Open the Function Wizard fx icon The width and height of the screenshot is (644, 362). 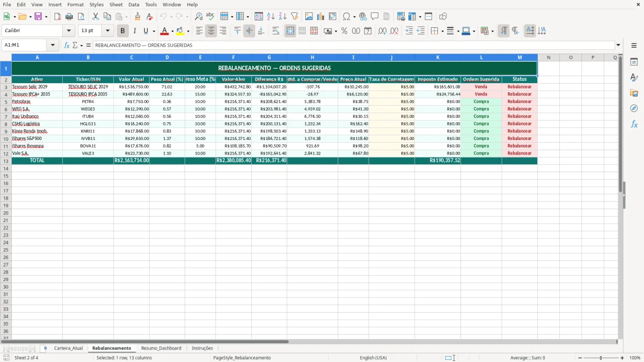point(67,45)
